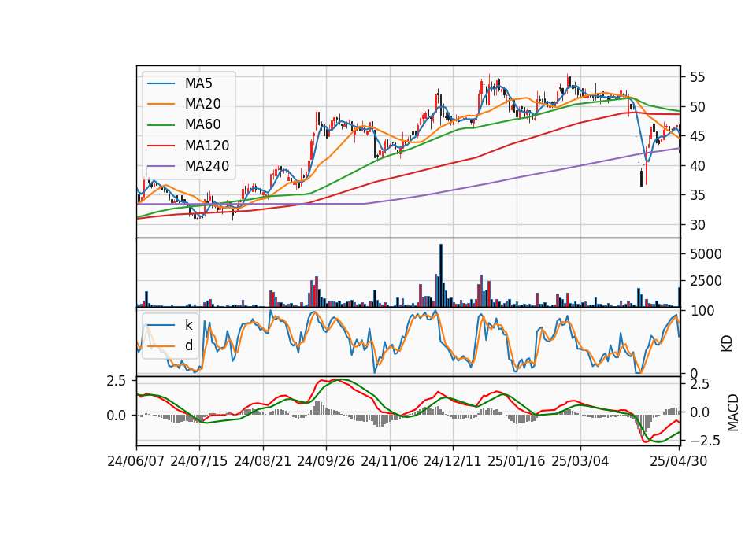
Task: Click the purple MA240 legend line
Action: click(x=161, y=167)
